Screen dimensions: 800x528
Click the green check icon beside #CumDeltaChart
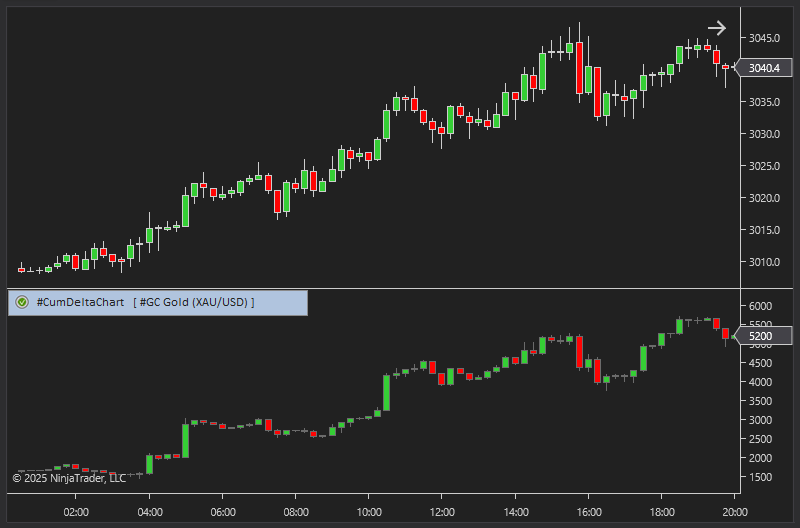[21, 302]
